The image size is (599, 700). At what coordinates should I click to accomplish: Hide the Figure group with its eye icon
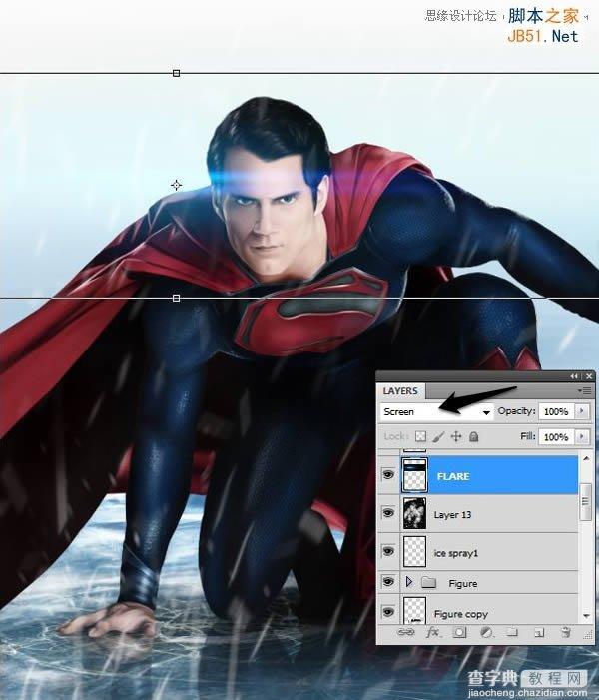coord(388,582)
